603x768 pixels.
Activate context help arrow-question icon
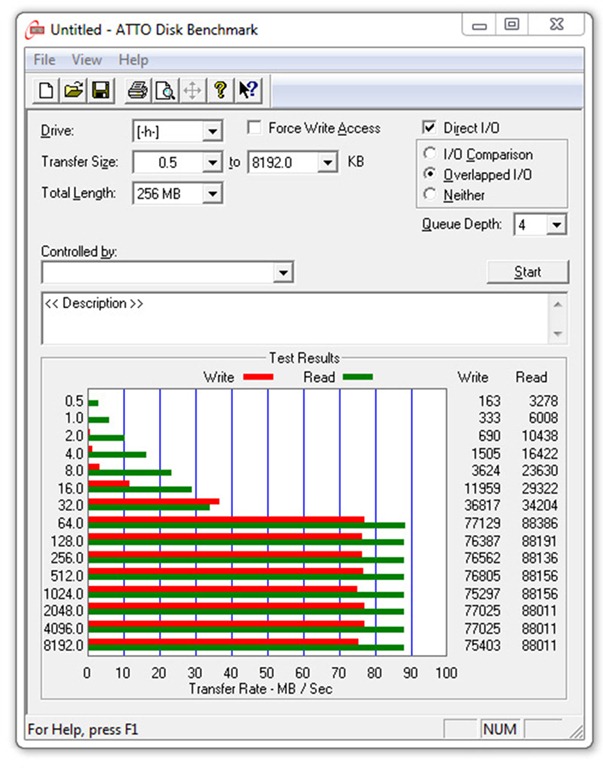[248, 91]
